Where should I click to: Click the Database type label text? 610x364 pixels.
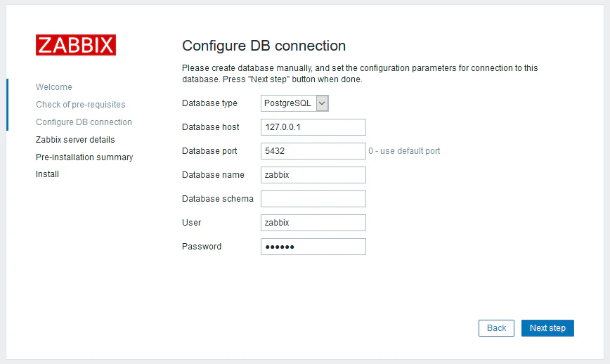click(x=209, y=103)
